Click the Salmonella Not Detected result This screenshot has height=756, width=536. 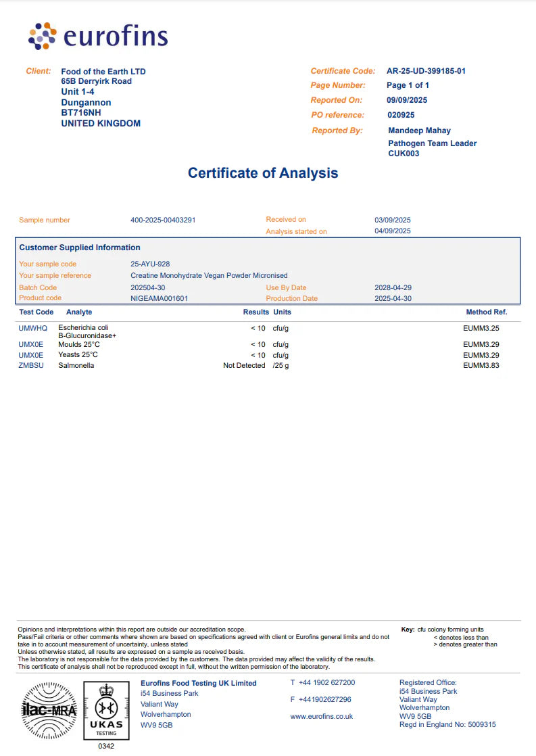(244, 365)
